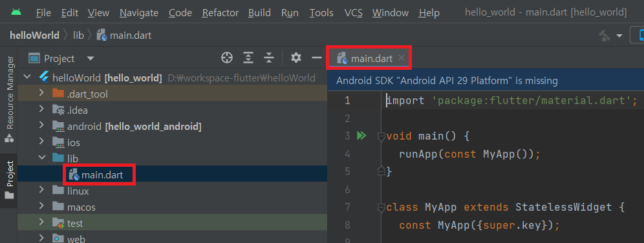Image resolution: width=644 pixels, height=243 pixels.
Task: Open the dropdown arrow beside the hammer icon
Action: pyautogui.click(x=619, y=36)
